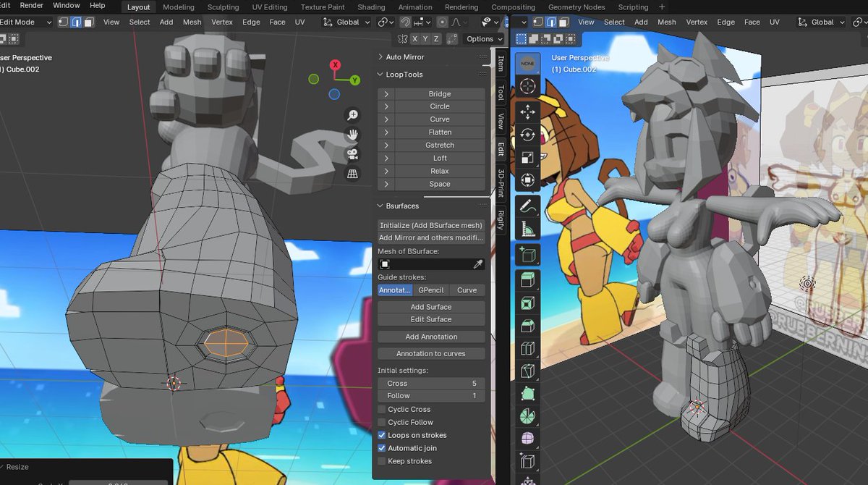Toggle X axis mirror button
Screen dimensions: 868x485
pos(415,39)
